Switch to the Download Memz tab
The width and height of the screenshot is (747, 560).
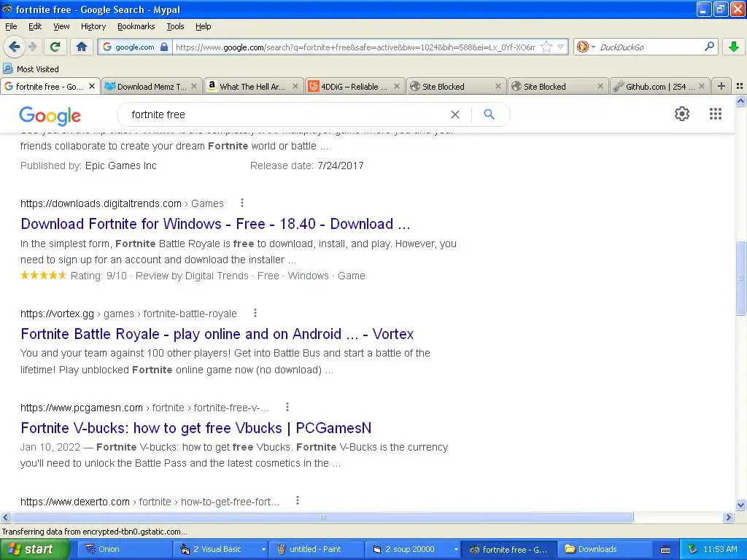coord(151,86)
